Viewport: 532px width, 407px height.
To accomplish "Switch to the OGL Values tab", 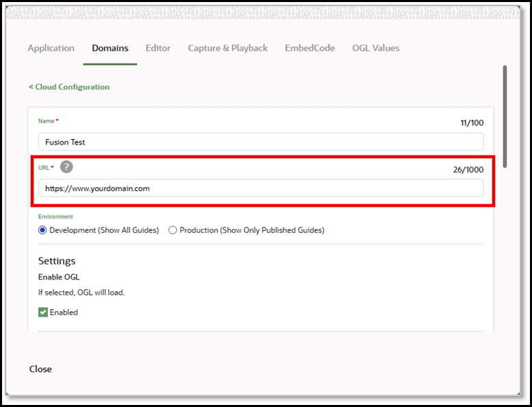I will pyautogui.click(x=376, y=48).
